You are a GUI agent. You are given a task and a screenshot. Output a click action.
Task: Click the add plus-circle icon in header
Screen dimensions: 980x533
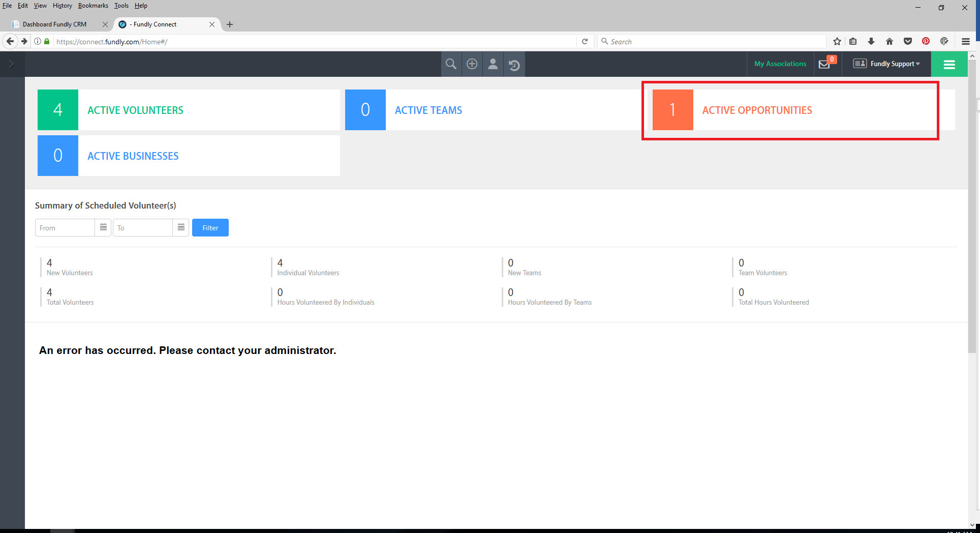pyautogui.click(x=472, y=64)
